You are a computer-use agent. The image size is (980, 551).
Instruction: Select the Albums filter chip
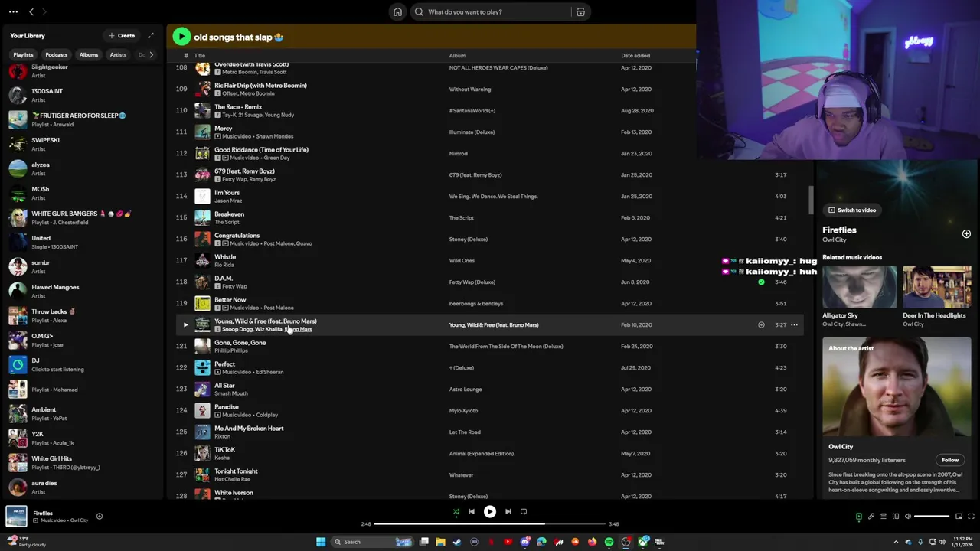(x=89, y=54)
